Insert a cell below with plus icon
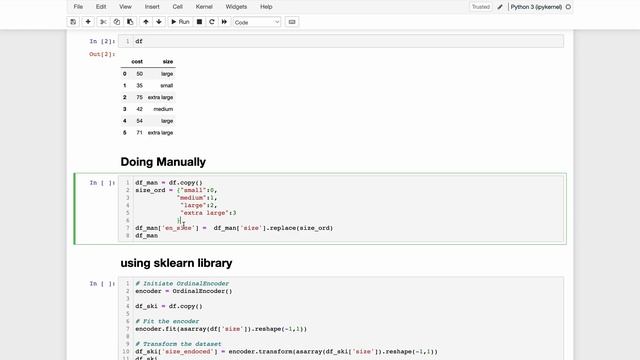The width and height of the screenshot is (640, 360). click(88, 22)
